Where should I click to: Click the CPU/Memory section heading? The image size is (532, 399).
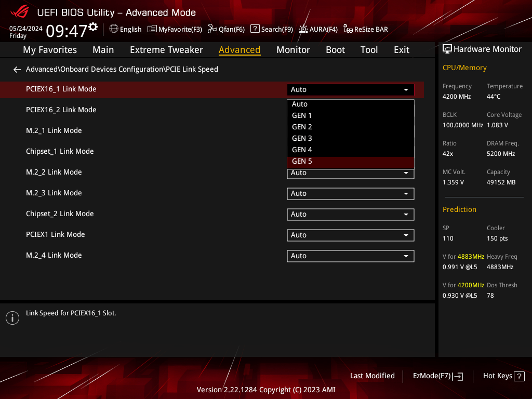pos(464,68)
